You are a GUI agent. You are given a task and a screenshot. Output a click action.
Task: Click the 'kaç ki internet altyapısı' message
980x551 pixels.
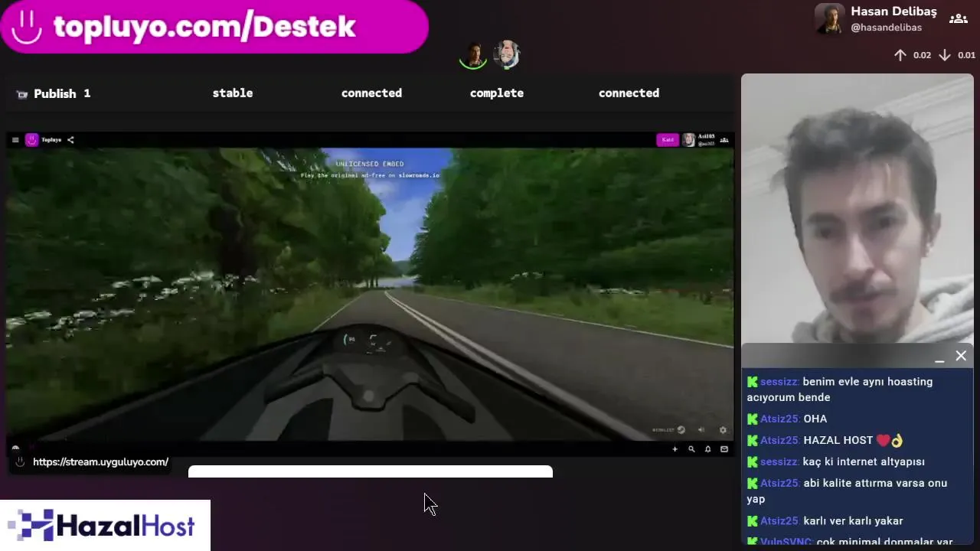coord(836,461)
